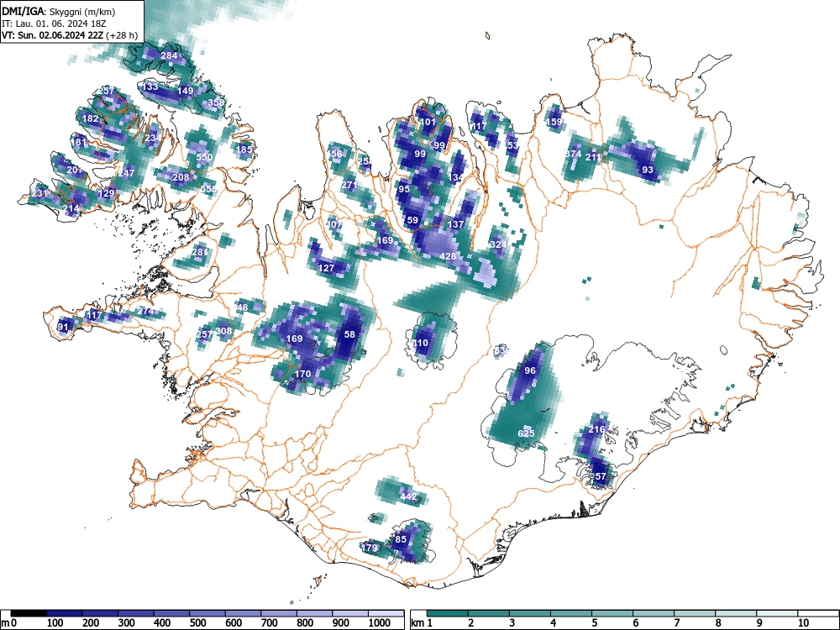This screenshot has width=840, height=630.
Task: Click the visibility value 57 on the map
Action: [601, 476]
